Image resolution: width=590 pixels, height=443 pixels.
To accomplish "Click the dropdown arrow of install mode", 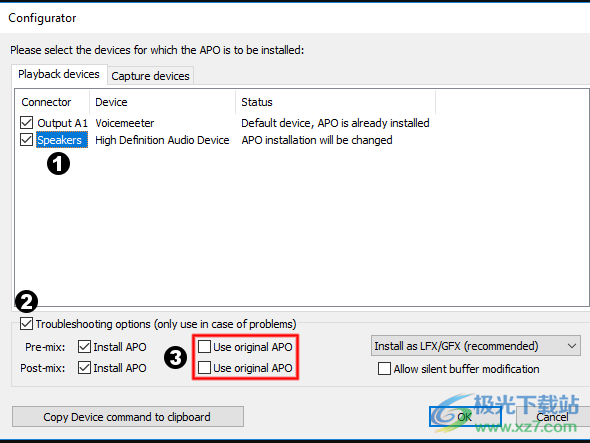I will [572, 346].
